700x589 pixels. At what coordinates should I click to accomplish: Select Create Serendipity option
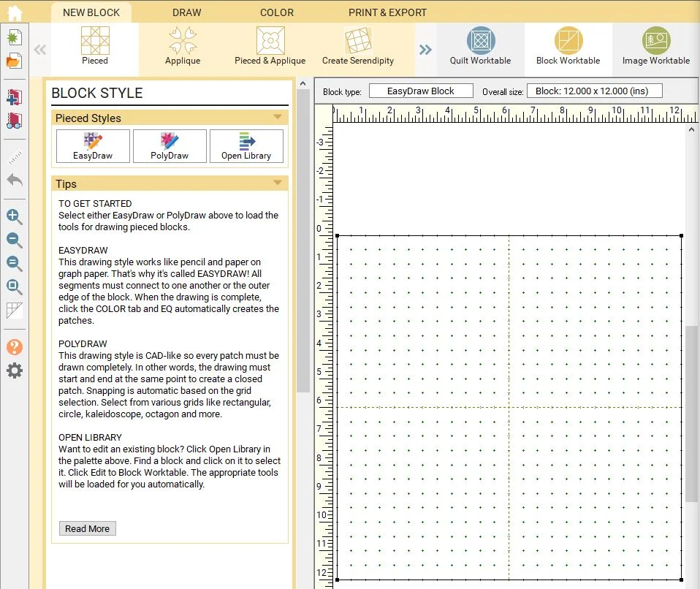[x=358, y=46]
